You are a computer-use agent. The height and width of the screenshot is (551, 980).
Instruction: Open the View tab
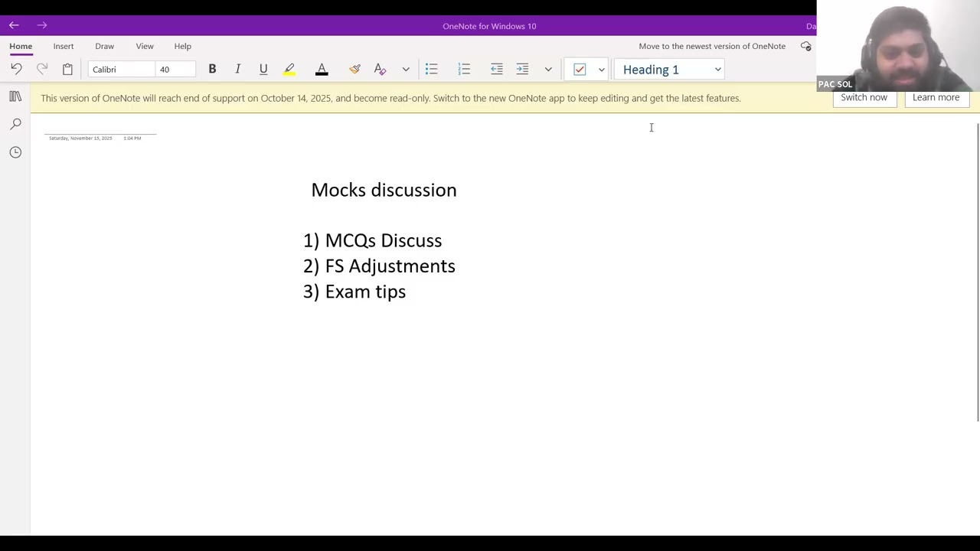pyautogui.click(x=145, y=46)
